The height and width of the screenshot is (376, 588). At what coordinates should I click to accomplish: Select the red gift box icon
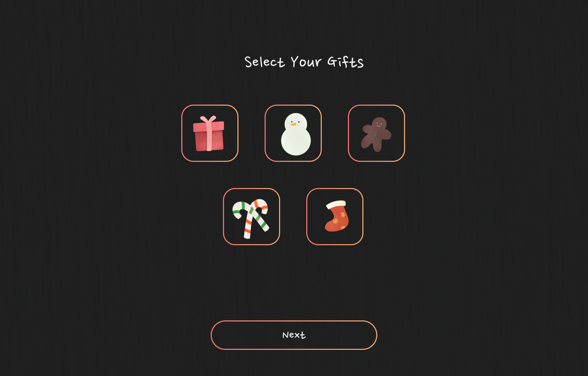coord(209,133)
